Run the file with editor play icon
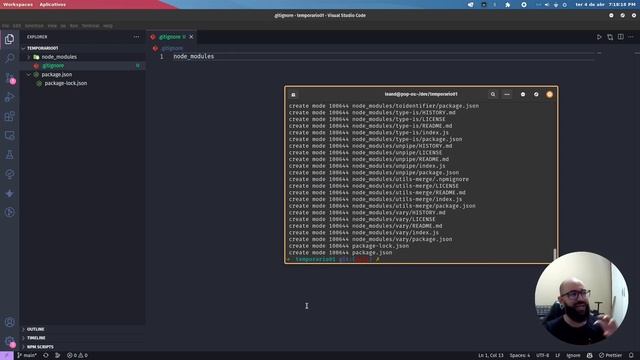 599,37
